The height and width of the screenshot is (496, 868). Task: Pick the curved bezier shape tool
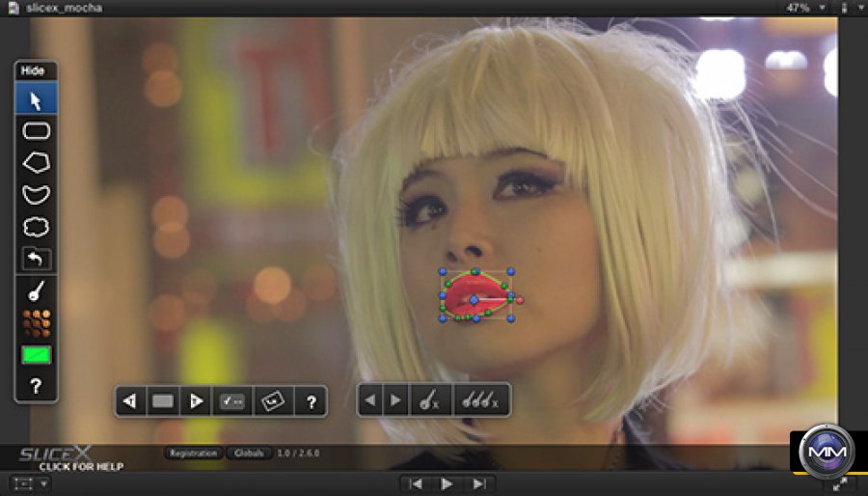pos(36,194)
